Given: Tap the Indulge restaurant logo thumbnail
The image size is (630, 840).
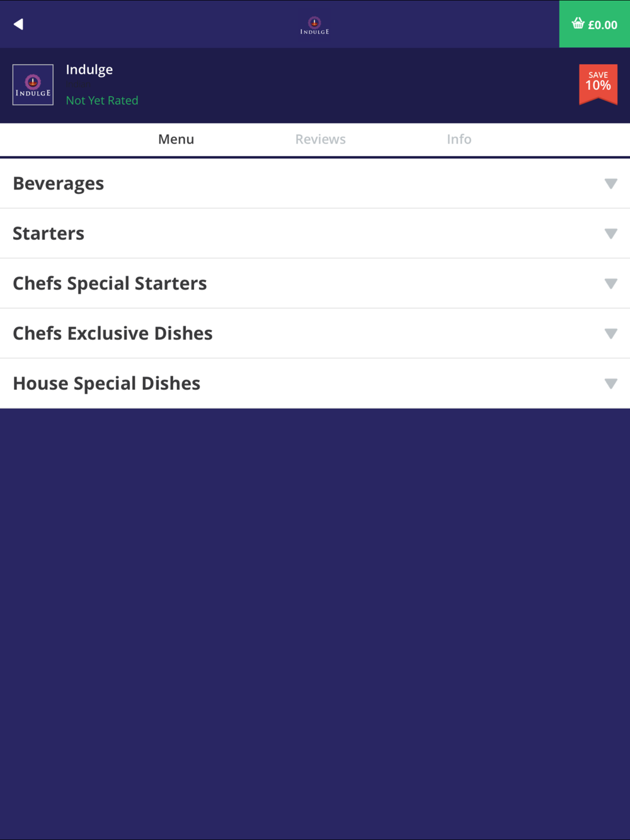Looking at the screenshot, I should click(33, 84).
